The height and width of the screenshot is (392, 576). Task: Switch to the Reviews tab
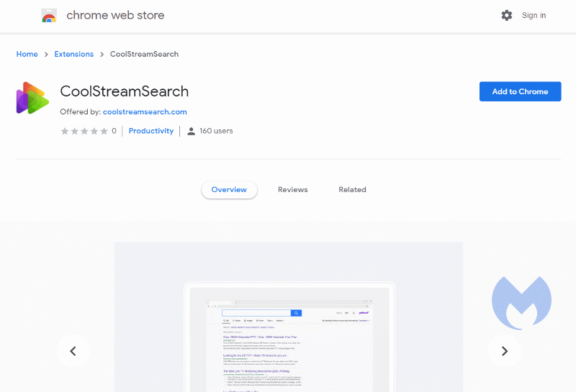[293, 190]
